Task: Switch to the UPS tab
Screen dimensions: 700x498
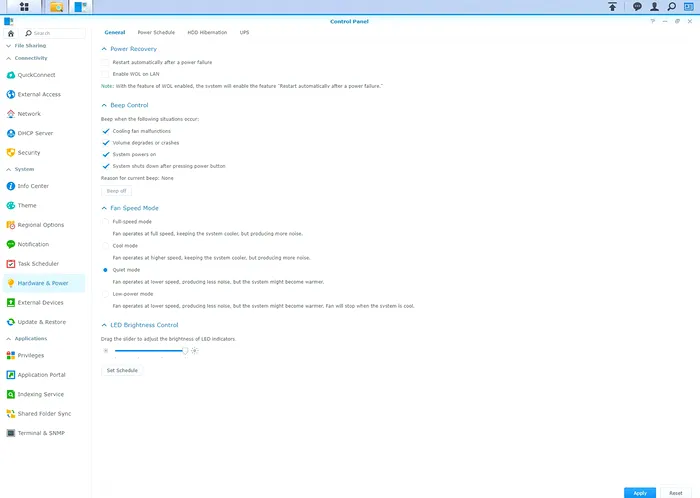Action: (x=244, y=33)
